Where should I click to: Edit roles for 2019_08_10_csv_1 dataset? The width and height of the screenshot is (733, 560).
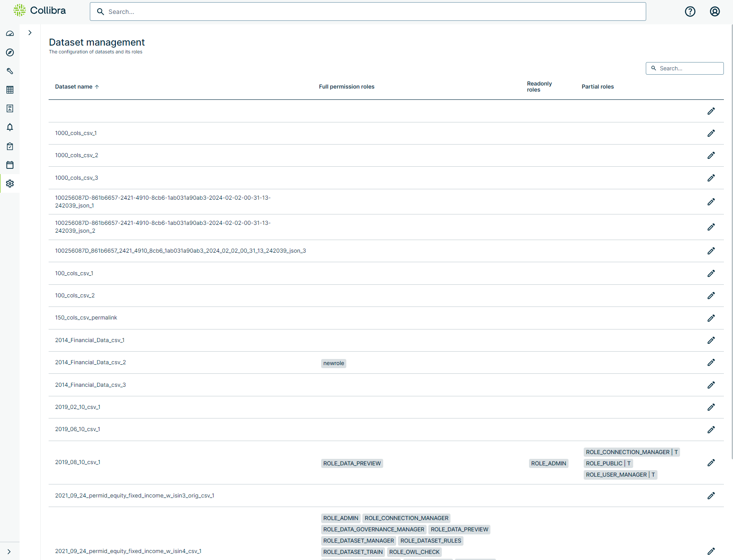(711, 463)
